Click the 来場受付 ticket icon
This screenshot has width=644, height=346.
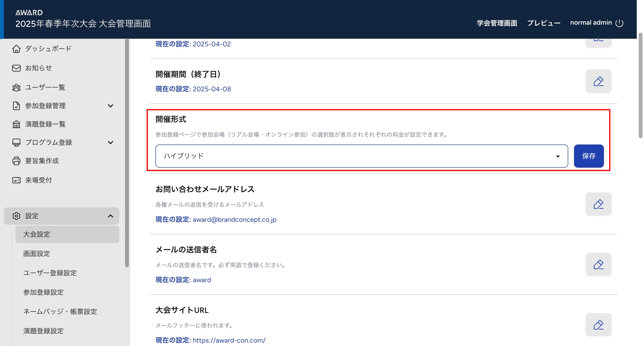pos(16,180)
